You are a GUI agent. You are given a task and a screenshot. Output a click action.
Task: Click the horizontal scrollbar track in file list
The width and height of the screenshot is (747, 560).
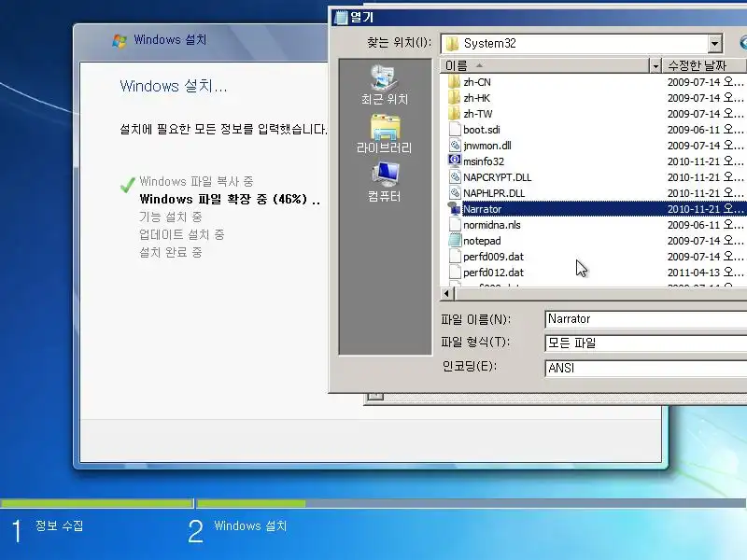pos(600,294)
